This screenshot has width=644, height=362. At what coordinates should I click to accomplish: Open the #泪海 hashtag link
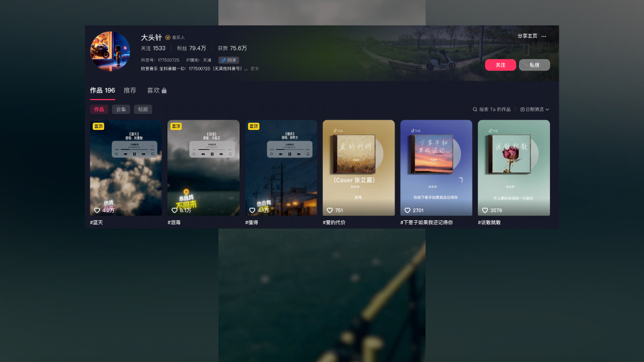[x=174, y=222]
